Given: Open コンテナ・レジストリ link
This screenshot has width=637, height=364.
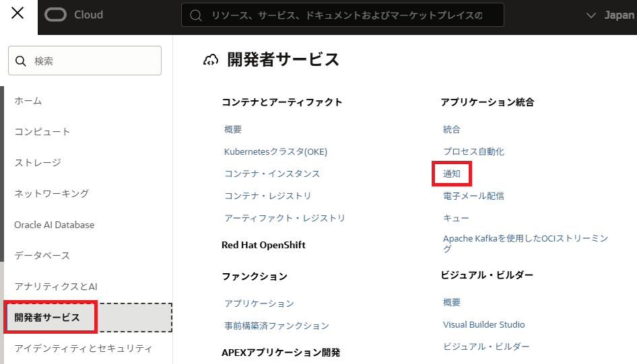Looking at the screenshot, I should (x=268, y=196).
